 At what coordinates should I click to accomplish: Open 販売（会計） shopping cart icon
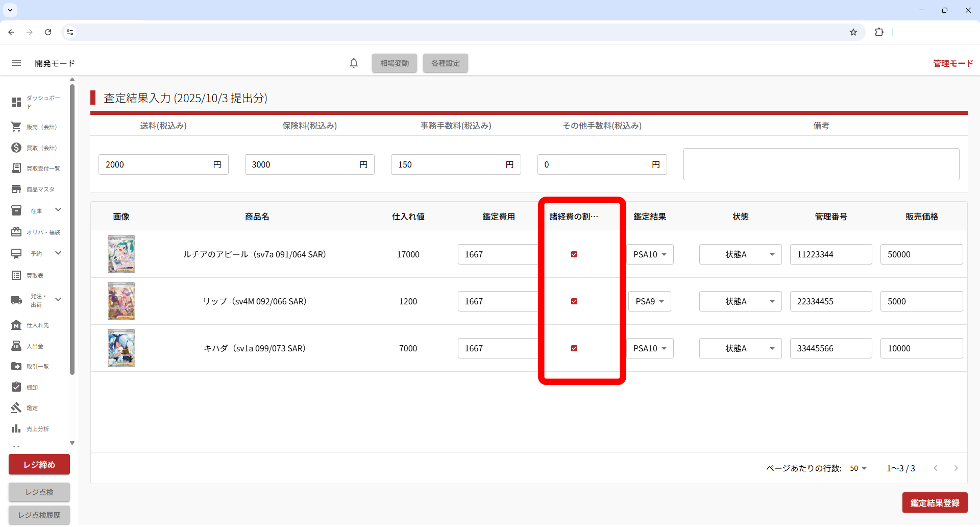point(16,127)
